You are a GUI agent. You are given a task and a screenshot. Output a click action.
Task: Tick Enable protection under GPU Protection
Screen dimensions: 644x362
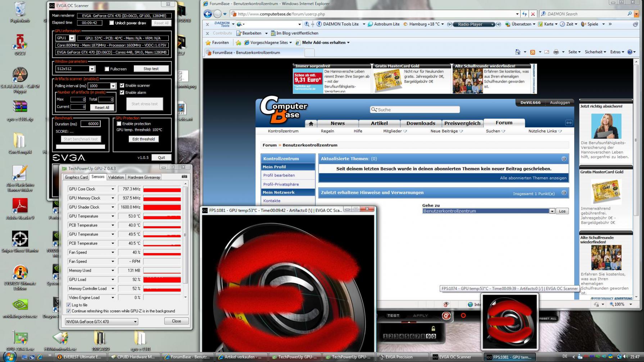[x=119, y=123]
